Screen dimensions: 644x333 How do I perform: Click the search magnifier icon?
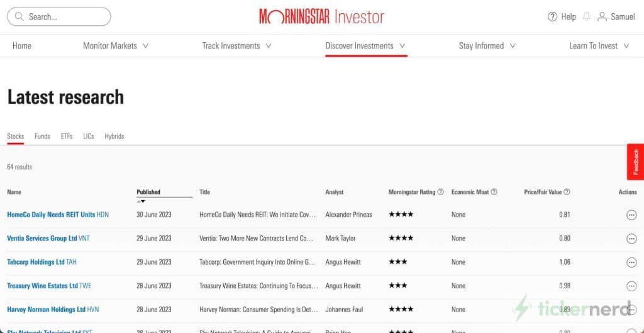tap(19, 17)
